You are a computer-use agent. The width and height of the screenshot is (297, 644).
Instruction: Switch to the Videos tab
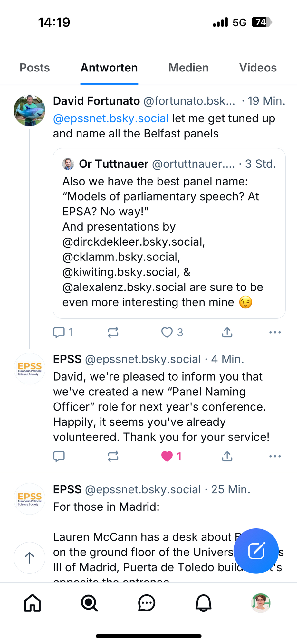tap(258, 68)
